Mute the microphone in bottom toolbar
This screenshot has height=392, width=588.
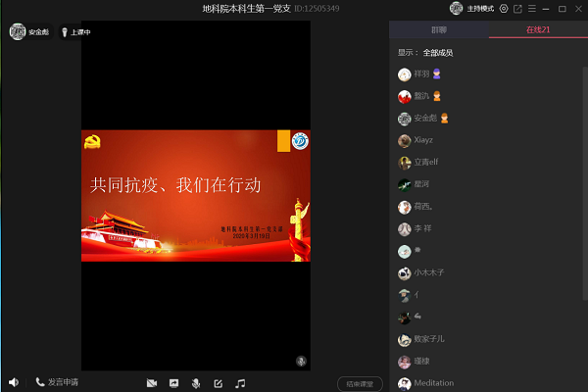[196, 382]
